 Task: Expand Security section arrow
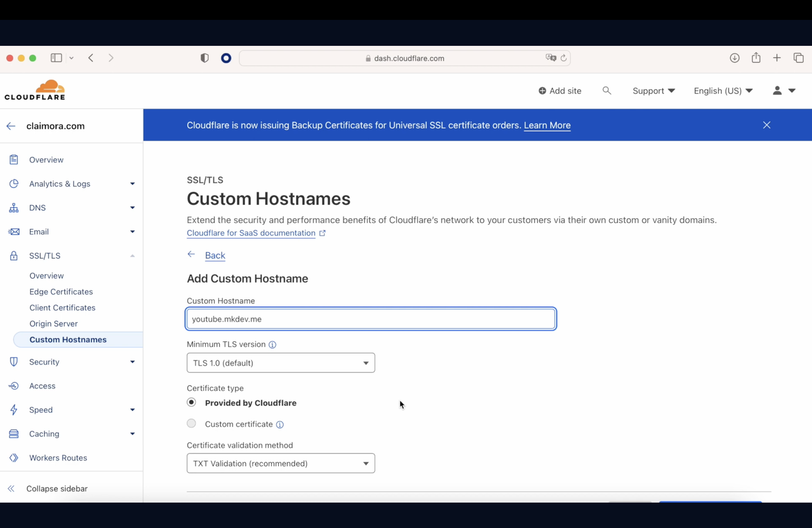pos(133,362)
